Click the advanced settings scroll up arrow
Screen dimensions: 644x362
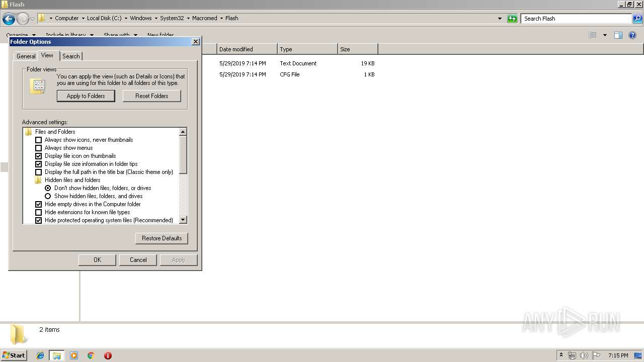(x=183, y=132)
